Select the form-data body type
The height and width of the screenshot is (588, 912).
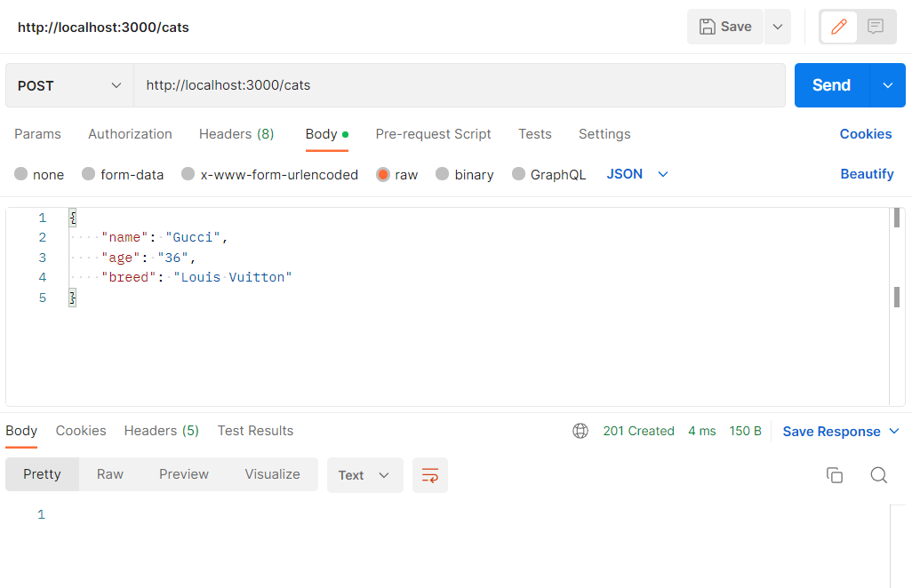point(123,174)
